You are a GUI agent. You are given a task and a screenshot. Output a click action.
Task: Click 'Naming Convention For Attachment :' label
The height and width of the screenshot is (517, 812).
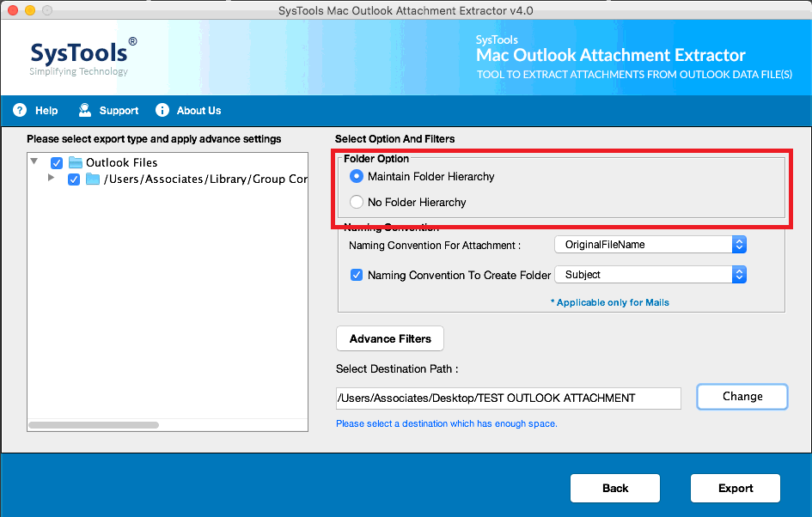(435, 246)
